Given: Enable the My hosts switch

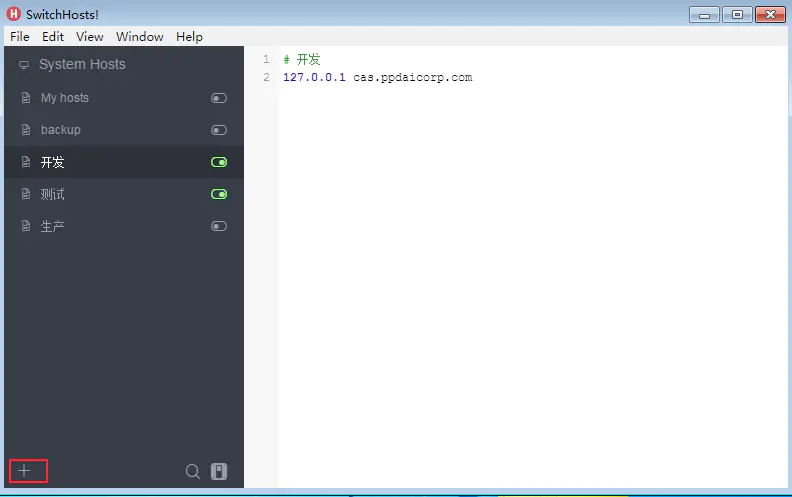Looking at the screenshot, I should coord(219,98).
